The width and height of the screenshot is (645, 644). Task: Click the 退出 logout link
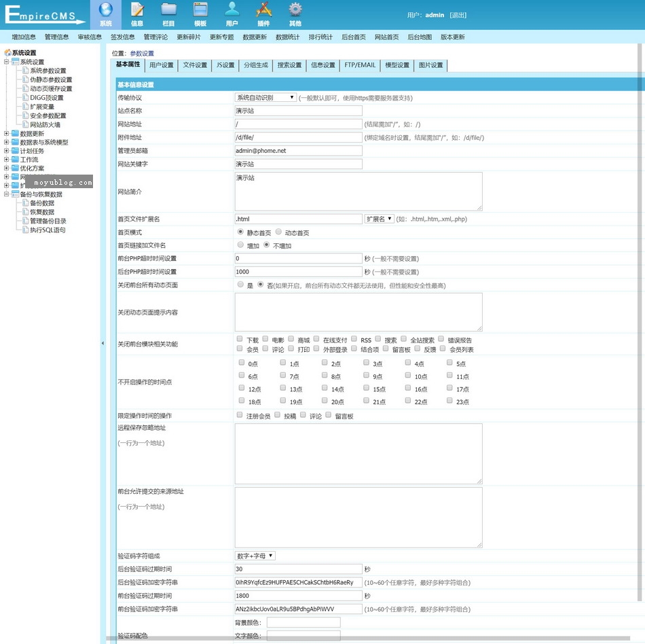click(458, 15)
